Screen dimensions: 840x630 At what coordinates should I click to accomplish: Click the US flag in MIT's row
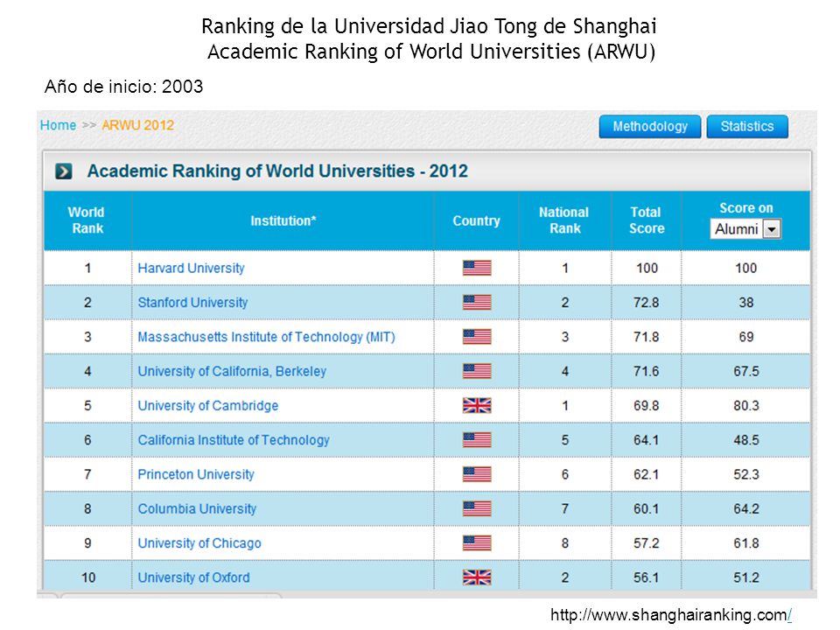[x=477, y=337]
